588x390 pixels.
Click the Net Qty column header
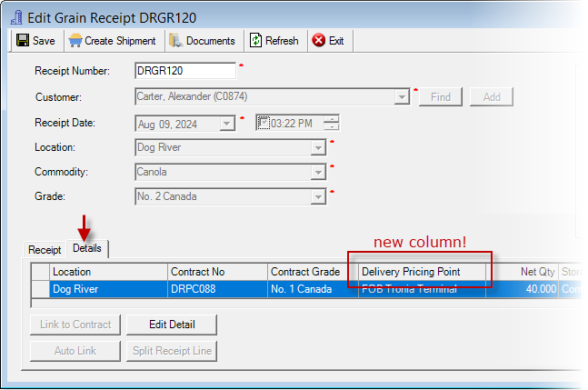click(x=522, y=272)
